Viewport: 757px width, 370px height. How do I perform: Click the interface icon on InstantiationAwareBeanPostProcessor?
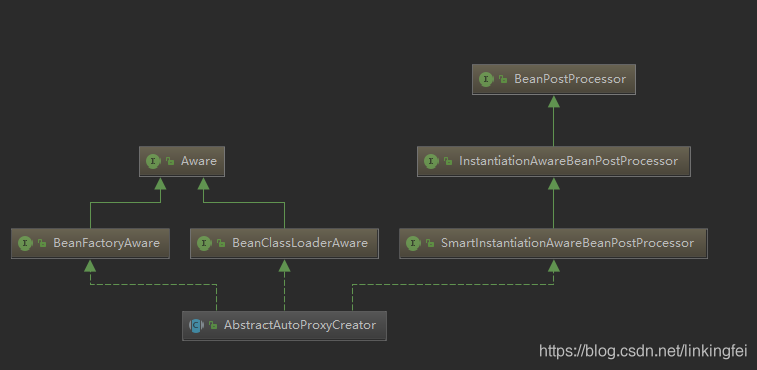click(x=431, y=161)
